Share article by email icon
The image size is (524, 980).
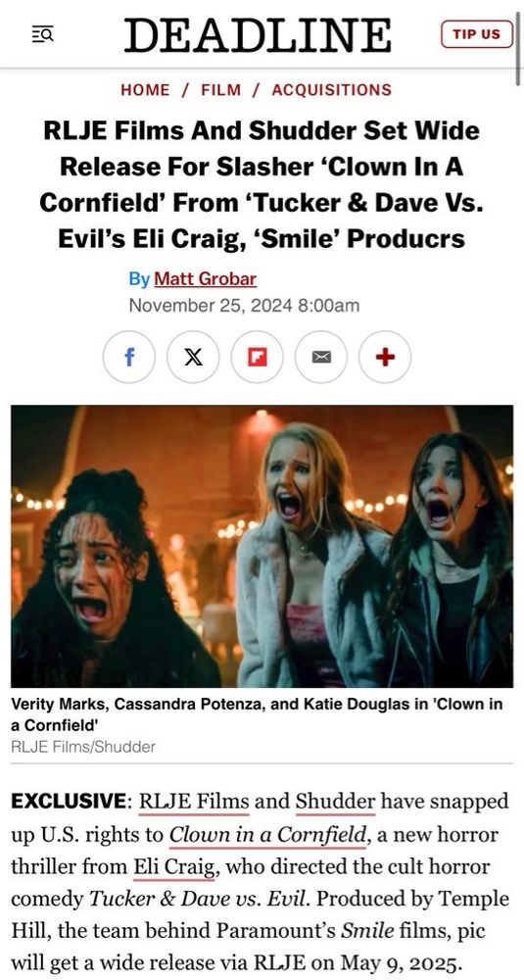[320, 357]
